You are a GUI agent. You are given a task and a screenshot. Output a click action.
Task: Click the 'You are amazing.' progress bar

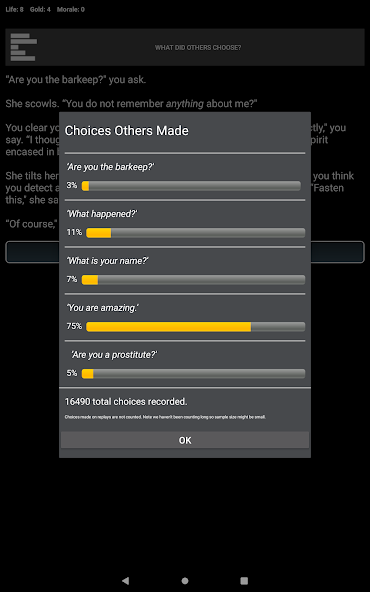(x=196, y=327)
